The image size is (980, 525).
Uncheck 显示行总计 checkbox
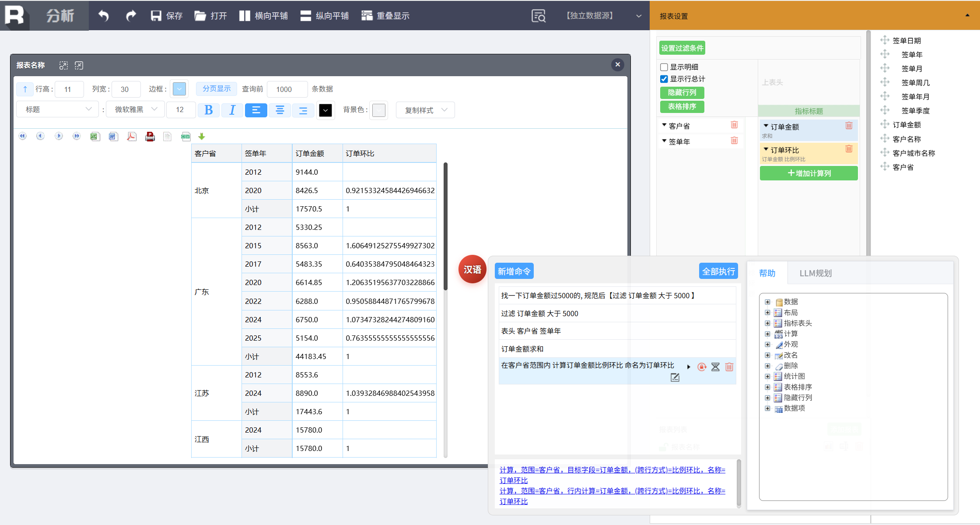664,79
